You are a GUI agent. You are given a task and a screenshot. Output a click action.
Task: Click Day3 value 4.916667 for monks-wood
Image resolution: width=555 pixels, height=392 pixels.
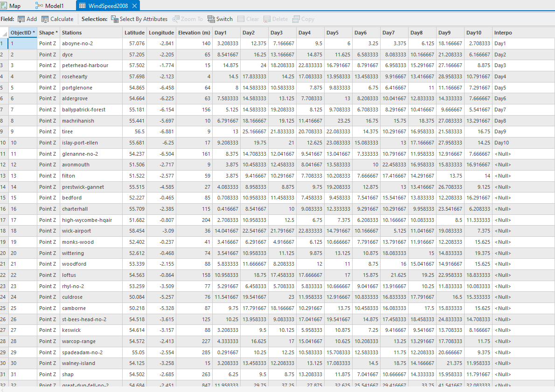282,242
